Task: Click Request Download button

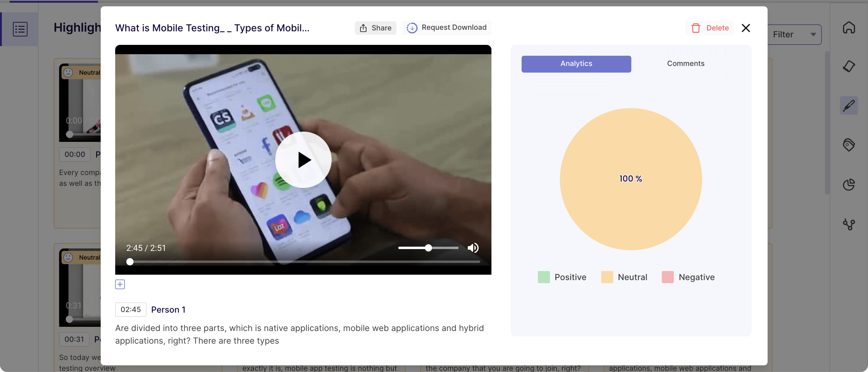Action: 446,28
